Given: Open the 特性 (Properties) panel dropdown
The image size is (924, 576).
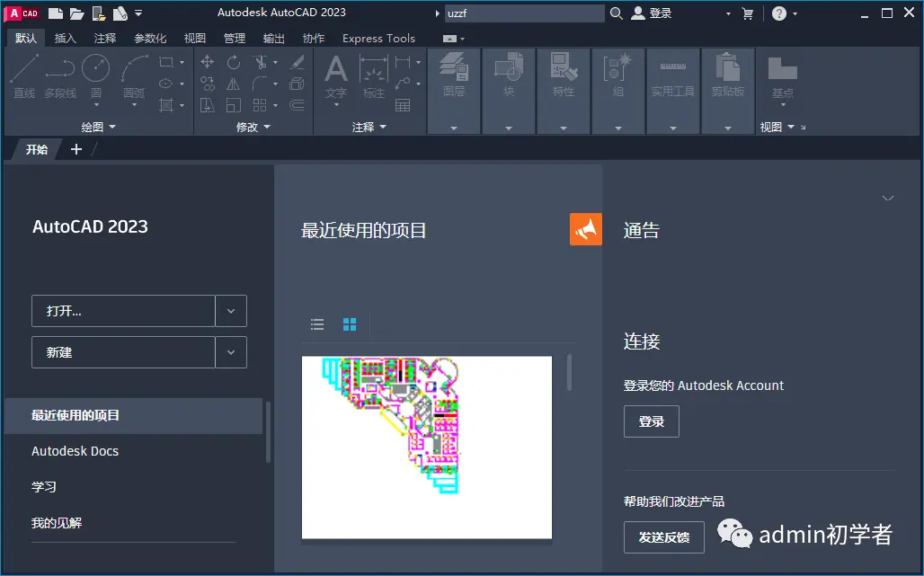Looking at the screenshot, I should [564, 128].
